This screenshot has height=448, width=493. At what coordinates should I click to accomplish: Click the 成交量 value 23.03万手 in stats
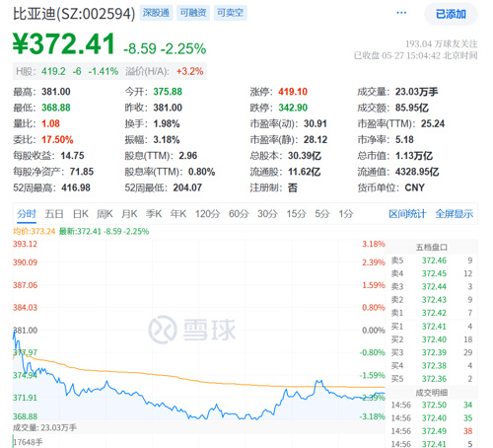pos(416,92)
